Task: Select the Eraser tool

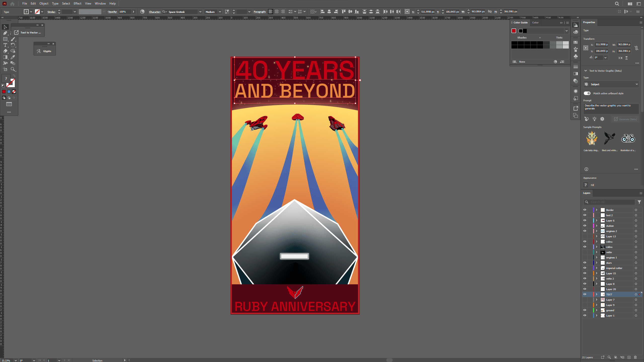Action: pos(5,51)
